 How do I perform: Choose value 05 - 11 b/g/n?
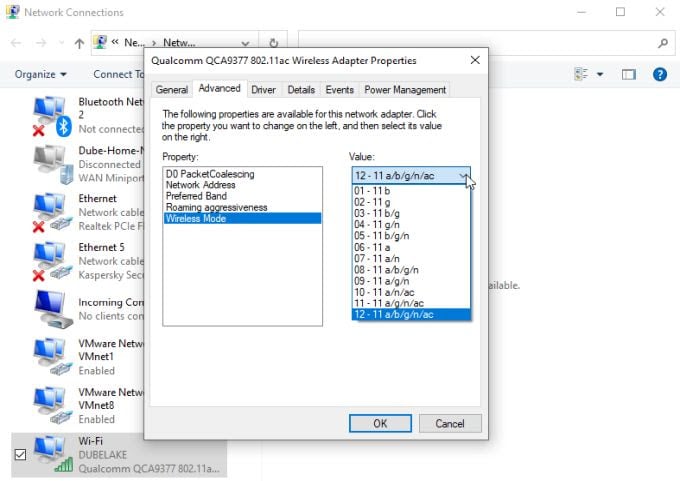point(411,236)
